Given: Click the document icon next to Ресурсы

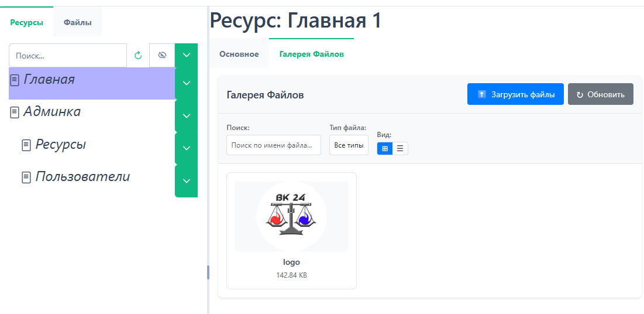Looking at the screenshot, I should pyautogui.click(x=26, y=145).
